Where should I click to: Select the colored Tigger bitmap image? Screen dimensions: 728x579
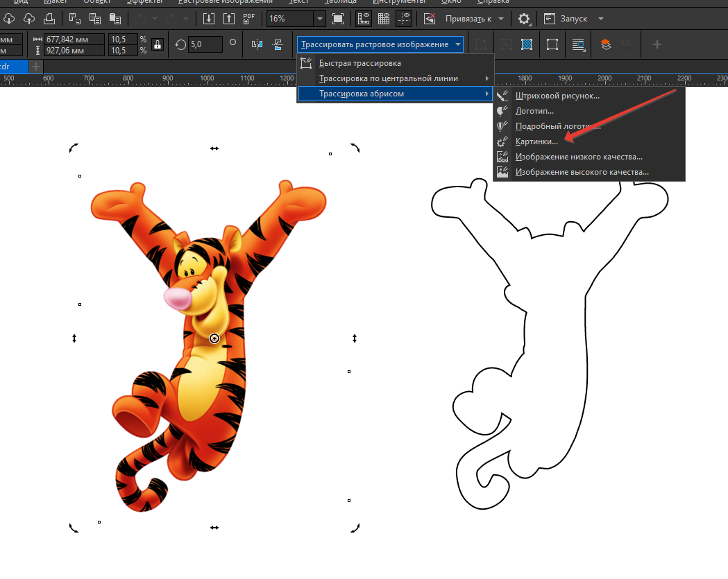click(x=208, y=345)
